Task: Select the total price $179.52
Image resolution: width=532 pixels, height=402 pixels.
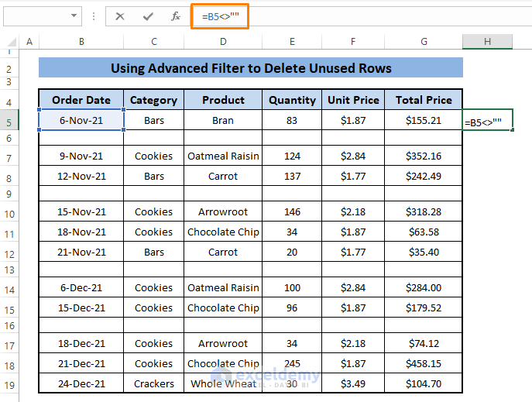Action: pos(424,308)
